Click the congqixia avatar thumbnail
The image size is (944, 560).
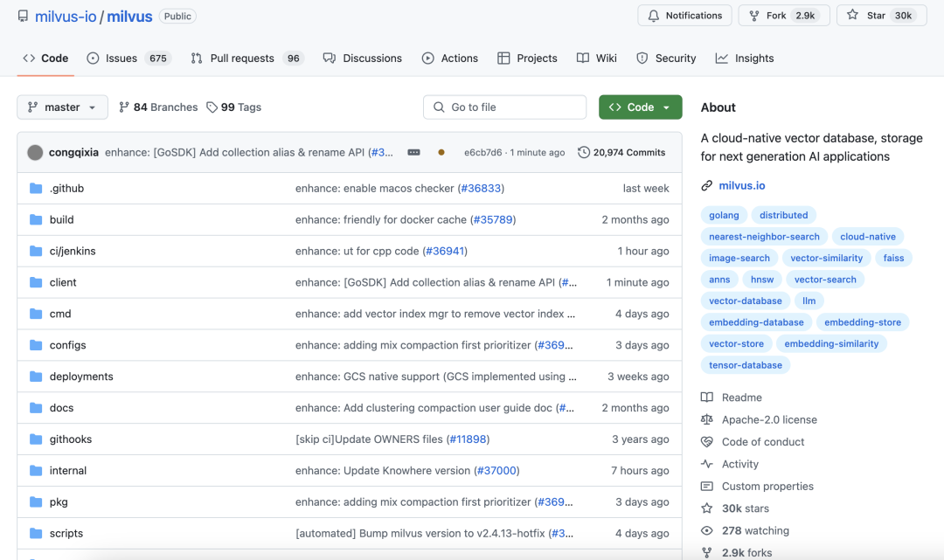[x=35, y=152]
